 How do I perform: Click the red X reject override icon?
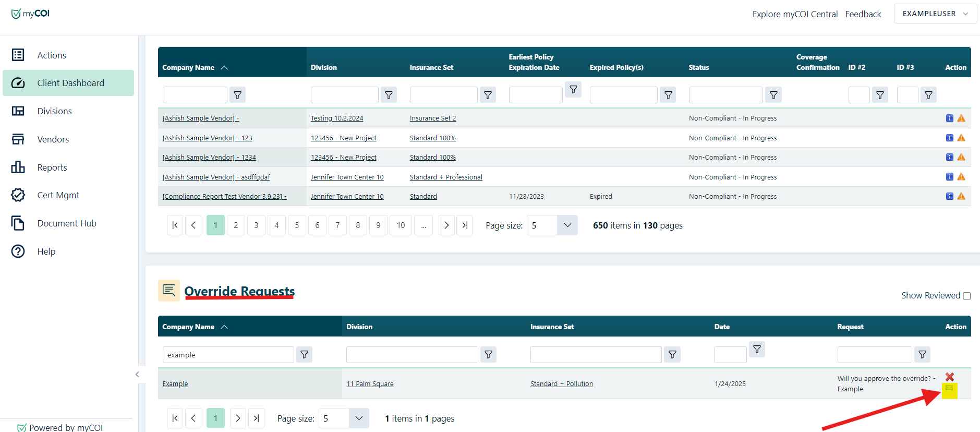click(x=949, y=377)
